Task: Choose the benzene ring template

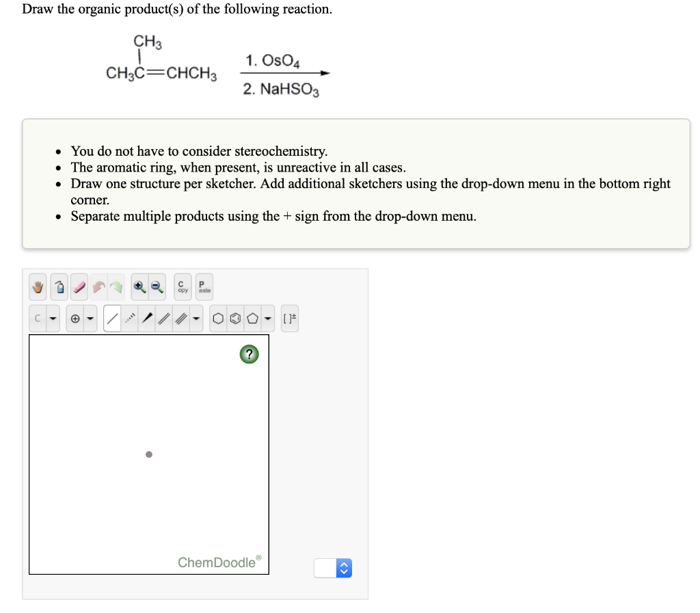Action: tap(236, 317)
